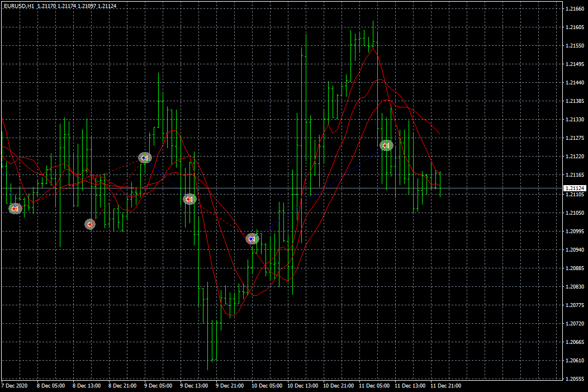The height and width of the screenshot is (392, 588).
Task: Click the 1.20610 price scale label
Action: [x=575, y=361]
